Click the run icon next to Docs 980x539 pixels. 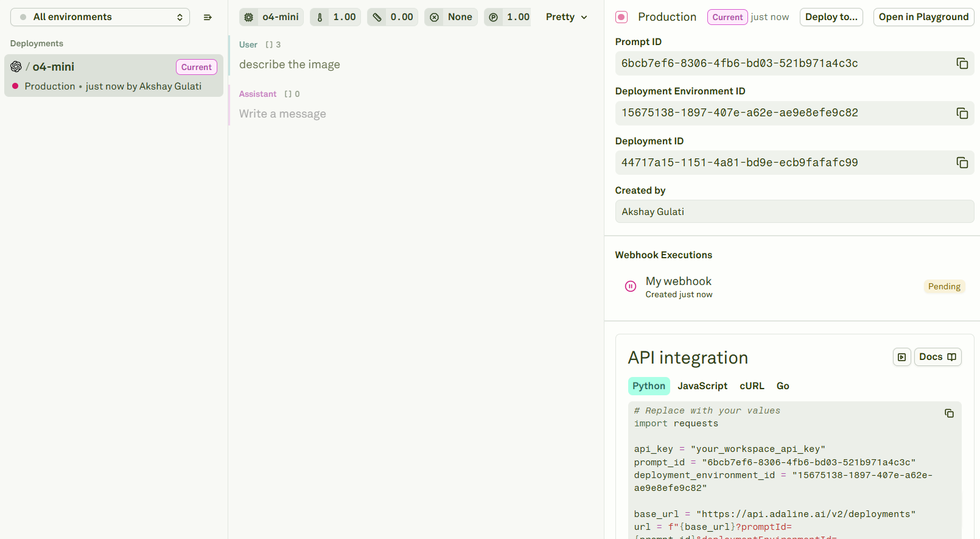[901, 357]
